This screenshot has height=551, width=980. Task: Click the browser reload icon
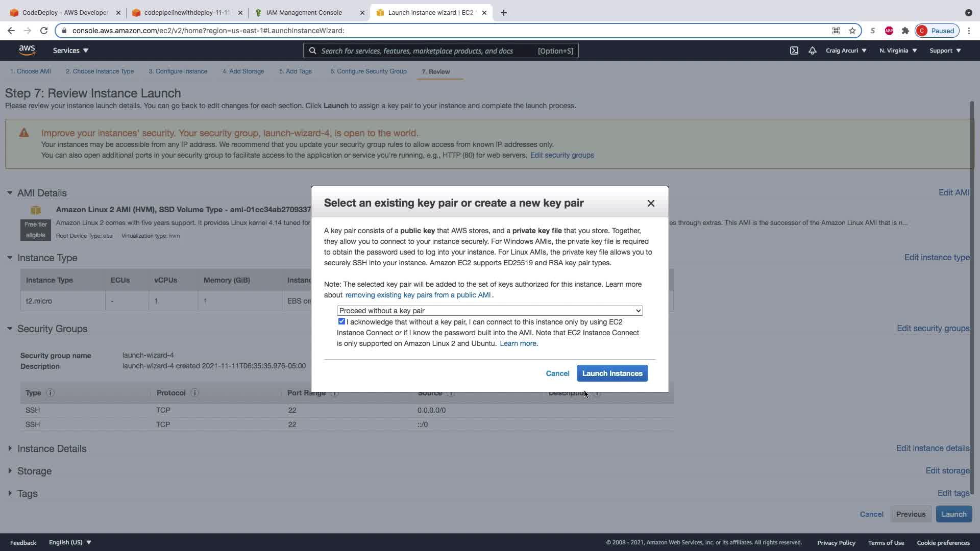click(44, 31)
